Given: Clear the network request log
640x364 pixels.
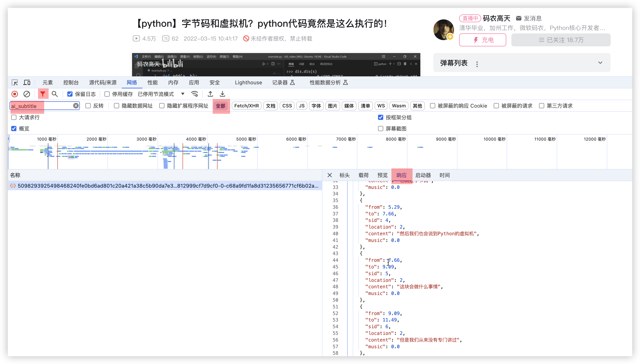Looking at the screenshot, I should tap(27, 94).
